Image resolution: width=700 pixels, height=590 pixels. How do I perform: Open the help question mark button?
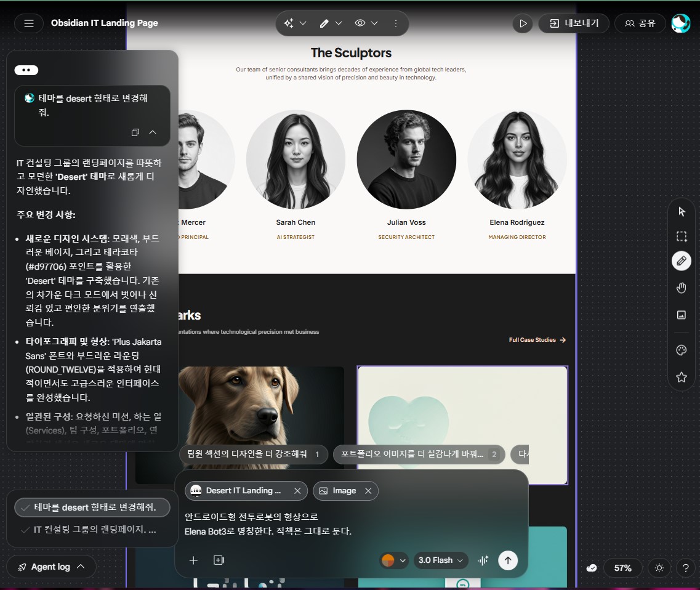pyautogui.click(x=686, y=568)
